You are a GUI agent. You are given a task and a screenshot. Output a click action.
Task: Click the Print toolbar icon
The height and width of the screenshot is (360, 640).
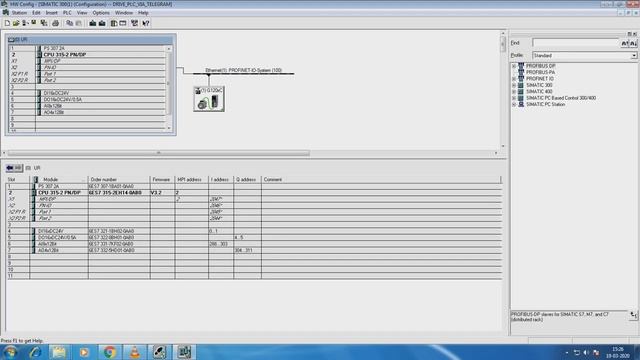56,23
